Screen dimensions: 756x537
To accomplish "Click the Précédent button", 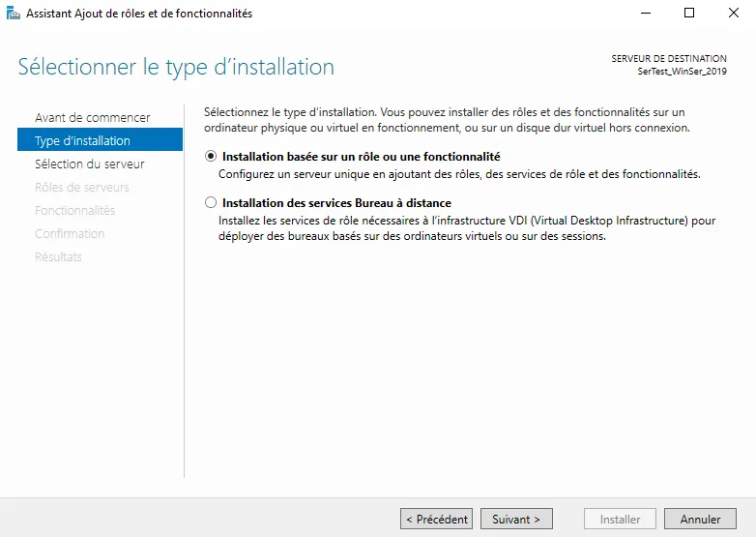I will click(x=436, y=519).
